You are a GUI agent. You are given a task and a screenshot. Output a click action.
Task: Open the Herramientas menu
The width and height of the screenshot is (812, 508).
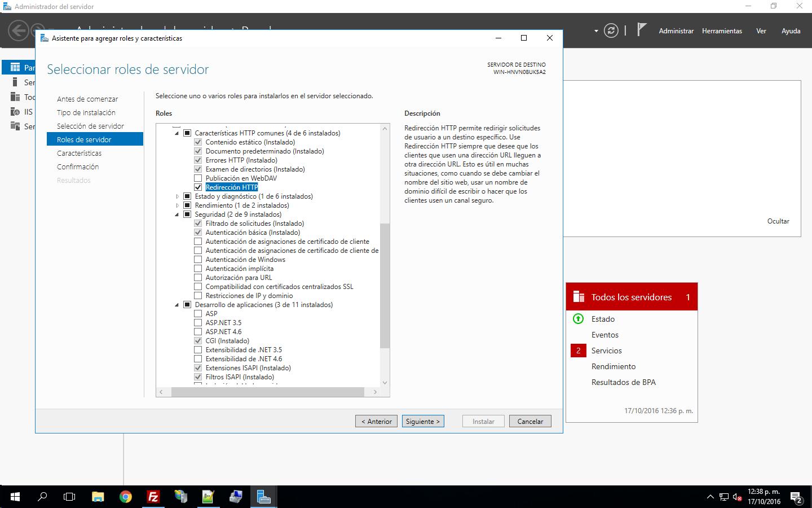pos(722,31)
